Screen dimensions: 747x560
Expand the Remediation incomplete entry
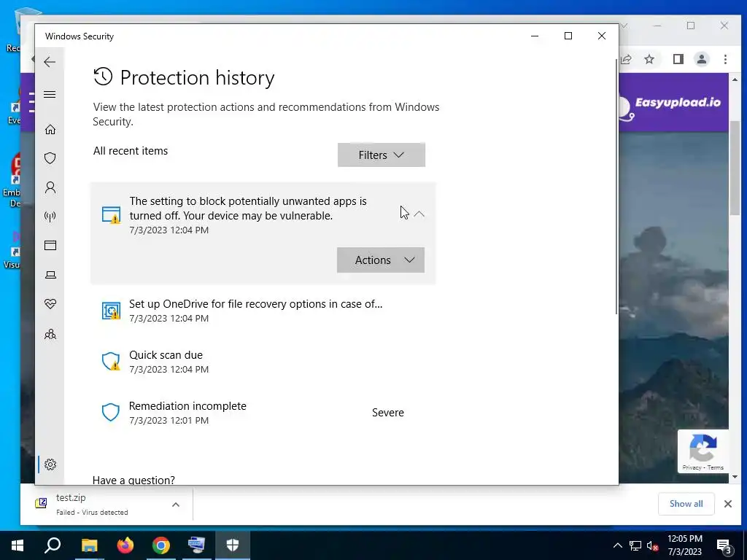click(263, 413)
